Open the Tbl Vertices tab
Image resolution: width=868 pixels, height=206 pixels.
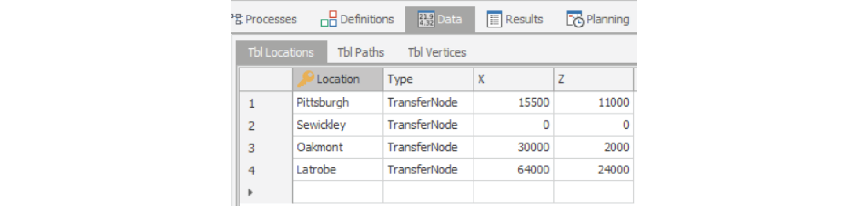437,52
